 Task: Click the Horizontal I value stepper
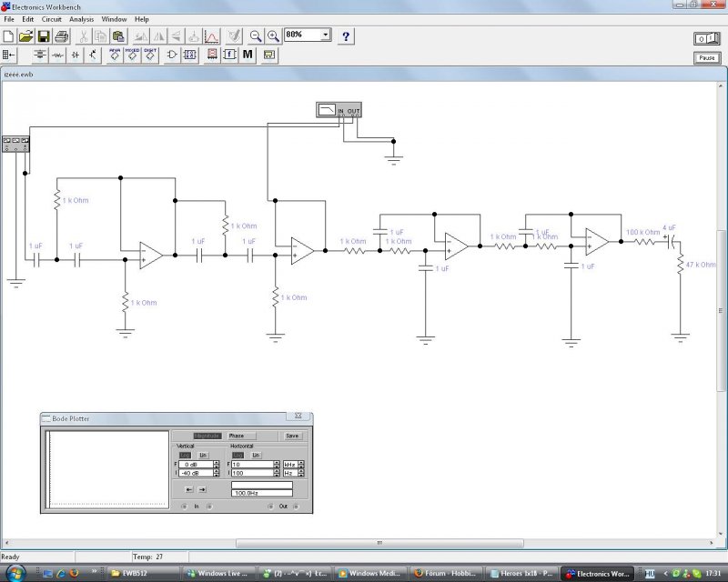(277, 473)
